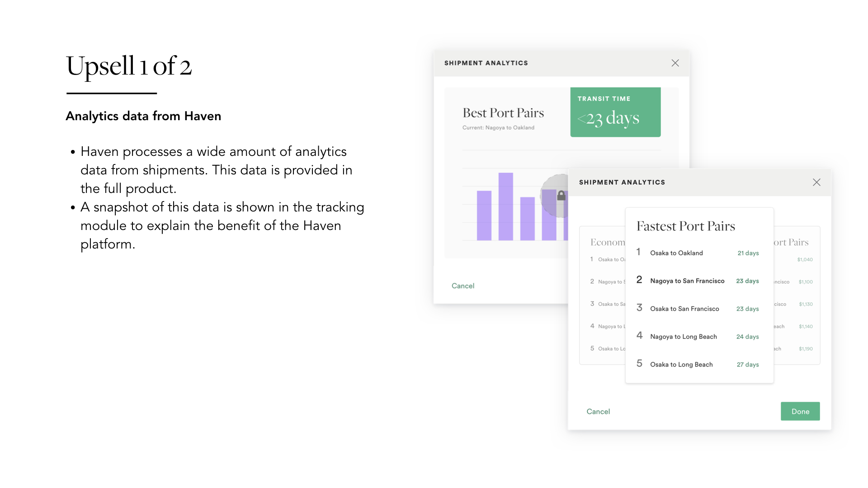This screenshot has width=868, height=488.
Task: Click the $1,040 price in right card
Action: [805, 260]
